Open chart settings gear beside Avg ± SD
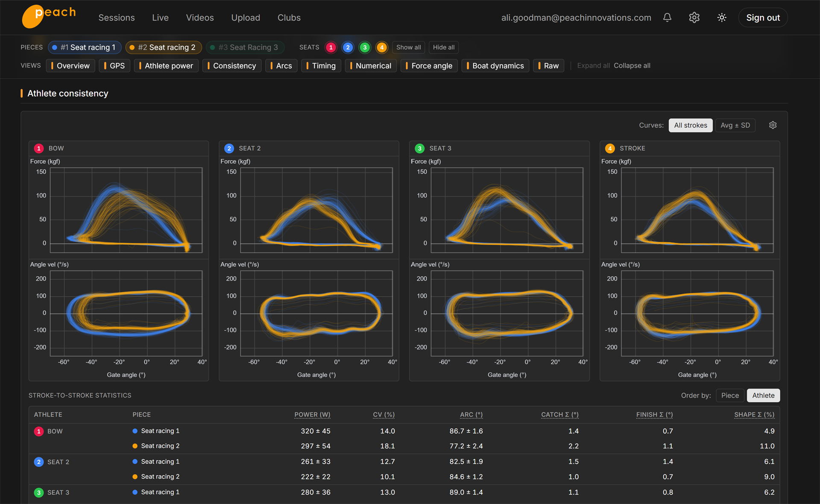 (773, 125)
